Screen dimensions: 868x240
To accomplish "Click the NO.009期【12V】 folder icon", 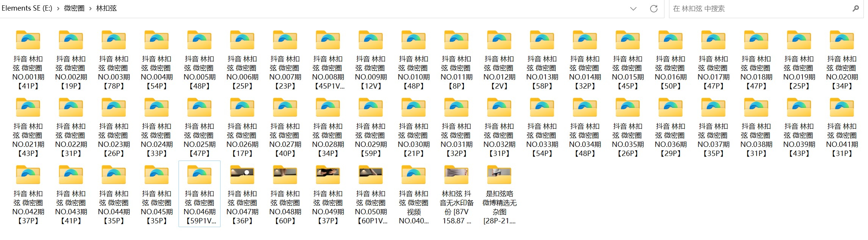I will [x=371, y=40].
